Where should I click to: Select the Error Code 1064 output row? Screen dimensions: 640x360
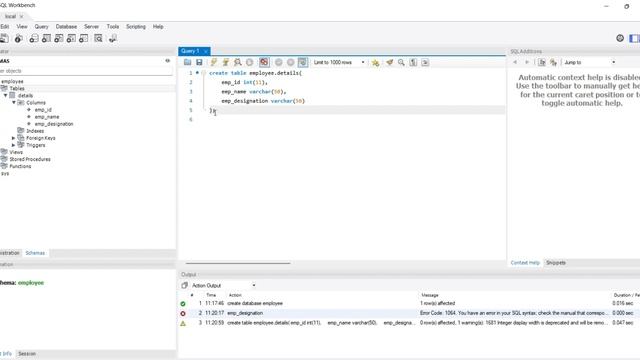pos(409,313)
